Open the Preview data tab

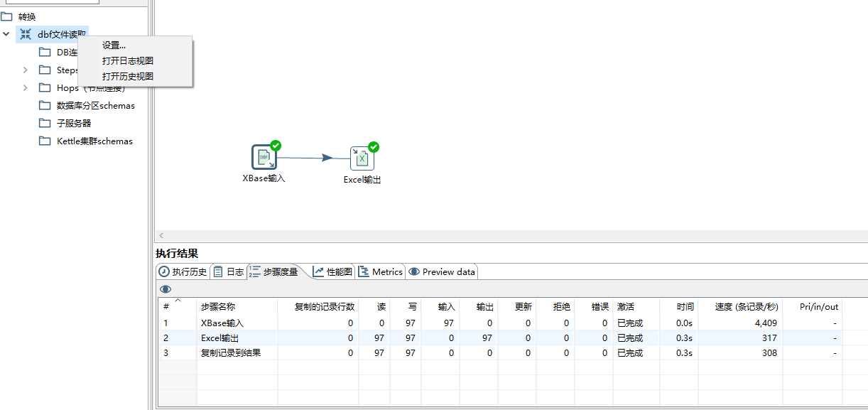click(x=442, y=271)
